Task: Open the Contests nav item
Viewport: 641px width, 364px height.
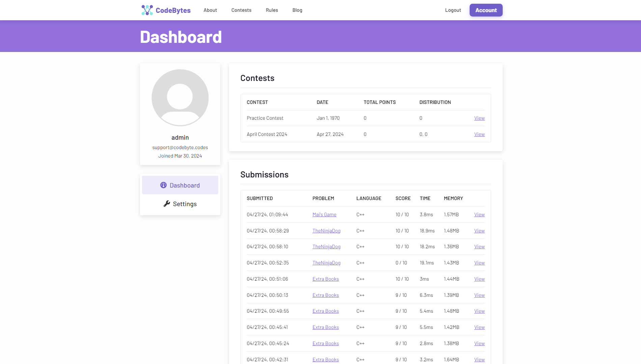Action: click(241, 10)
